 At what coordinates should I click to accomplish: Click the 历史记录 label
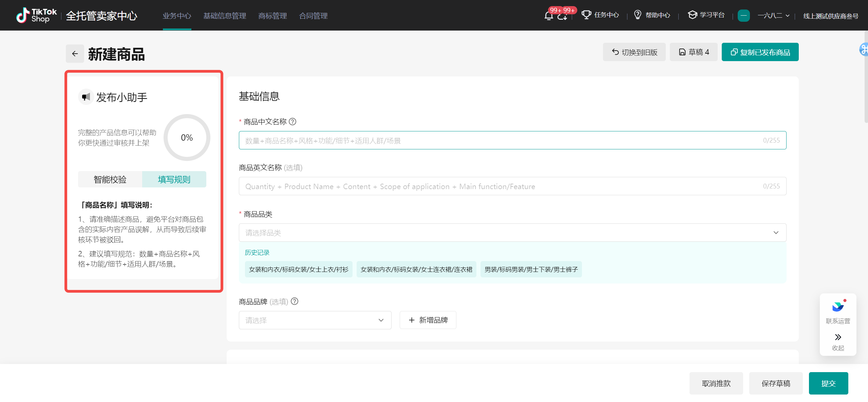coord(257,253)
